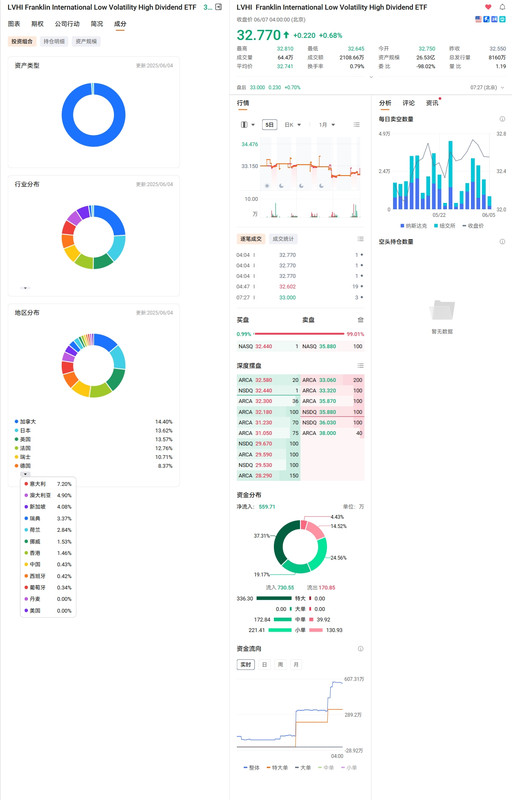
Task: Click the 07:27 trade at 33.000
Action: (300, 297)
